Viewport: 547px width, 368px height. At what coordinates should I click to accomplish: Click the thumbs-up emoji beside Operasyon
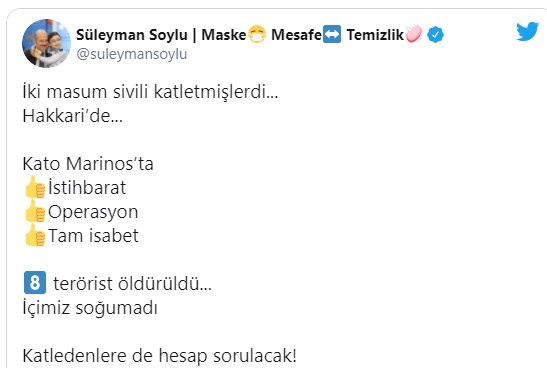[35, 211]
